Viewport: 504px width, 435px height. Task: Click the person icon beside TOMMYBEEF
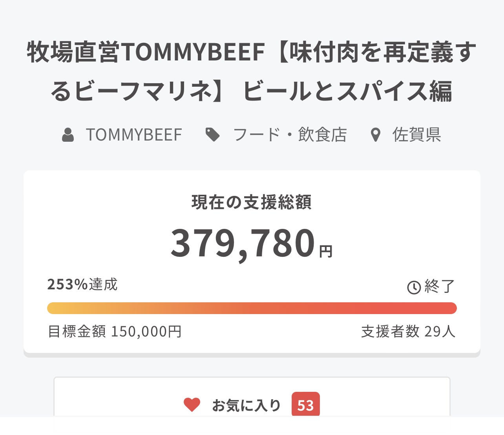[68, 135]
